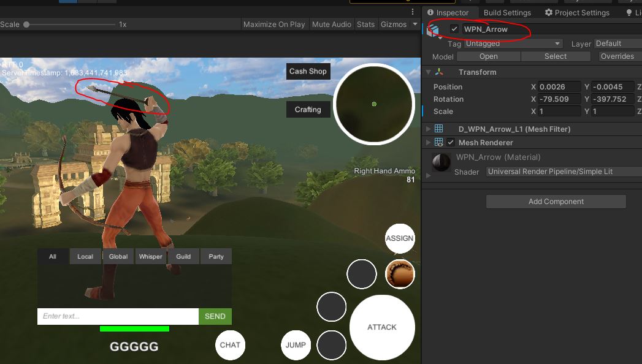Expand the Mesh Renderer foldout
This screenshot has width=642, height=364.
pos(428,142)
